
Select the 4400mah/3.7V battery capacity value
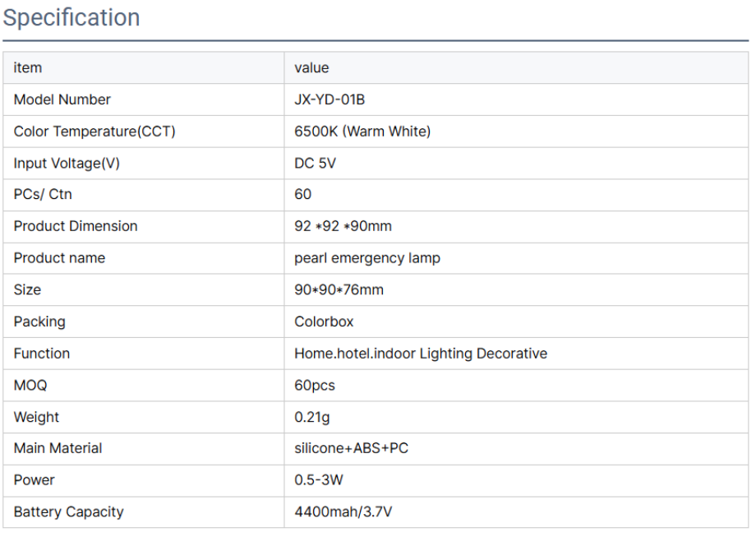343,512
